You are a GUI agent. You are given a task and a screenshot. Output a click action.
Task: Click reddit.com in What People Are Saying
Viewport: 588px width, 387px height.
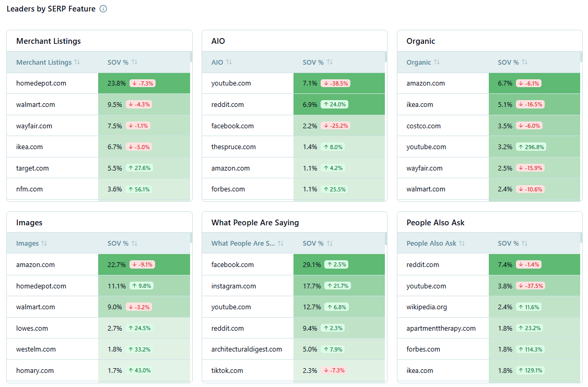tap(228, 328)
